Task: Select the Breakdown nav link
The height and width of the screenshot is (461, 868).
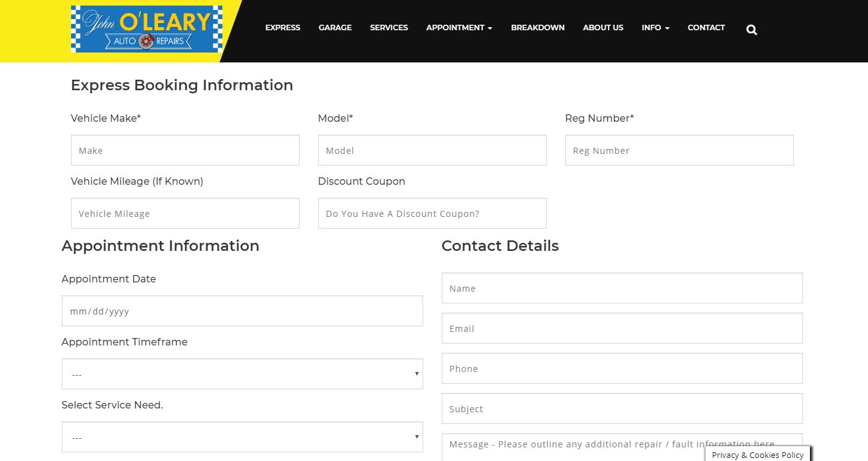Action: tap(537, 28)
